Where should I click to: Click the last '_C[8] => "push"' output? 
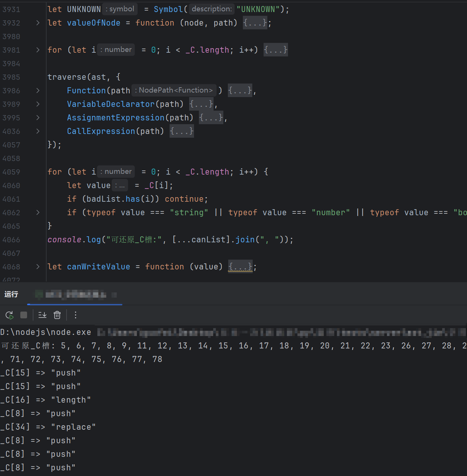(38, 468)
